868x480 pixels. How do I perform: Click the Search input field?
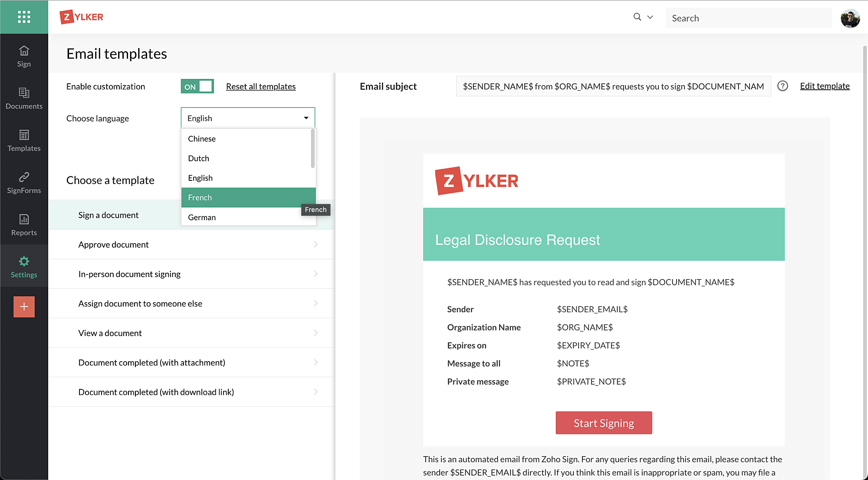click(x=748, y=18)
